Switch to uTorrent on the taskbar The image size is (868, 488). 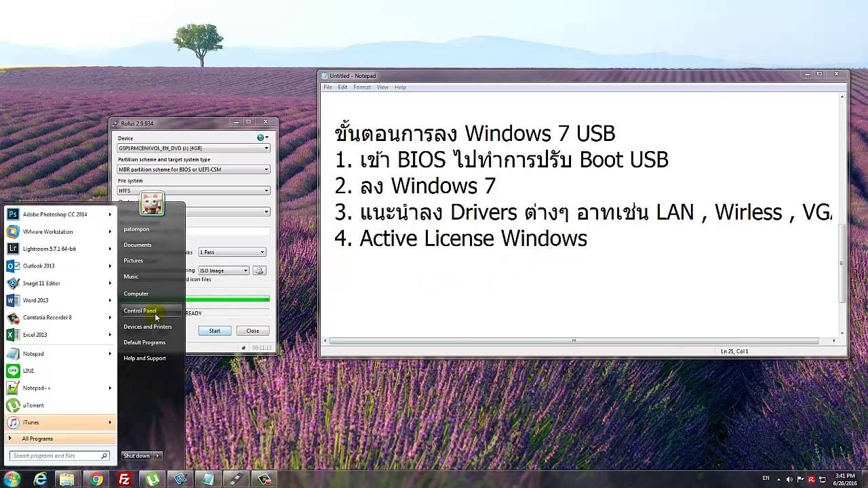click(153, 479)
